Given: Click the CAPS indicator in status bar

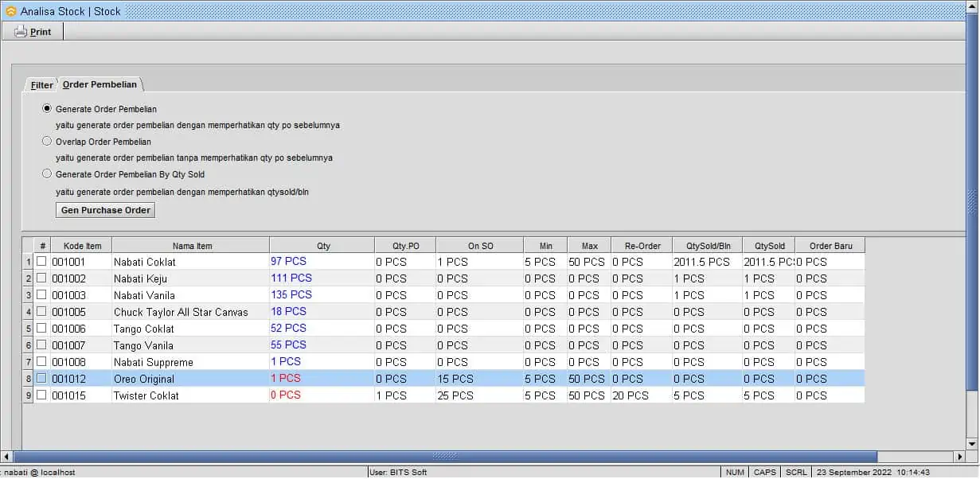Looking at the screenshot, I should [765, 473].
